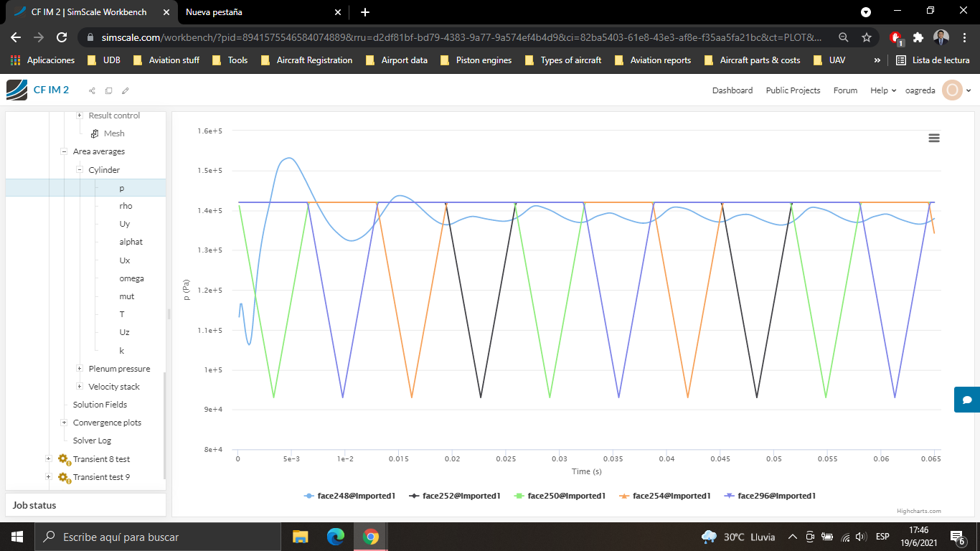Expand the Plenum pressure node
The height and width of the screenshot is (551, 980).
click(80, 369)
